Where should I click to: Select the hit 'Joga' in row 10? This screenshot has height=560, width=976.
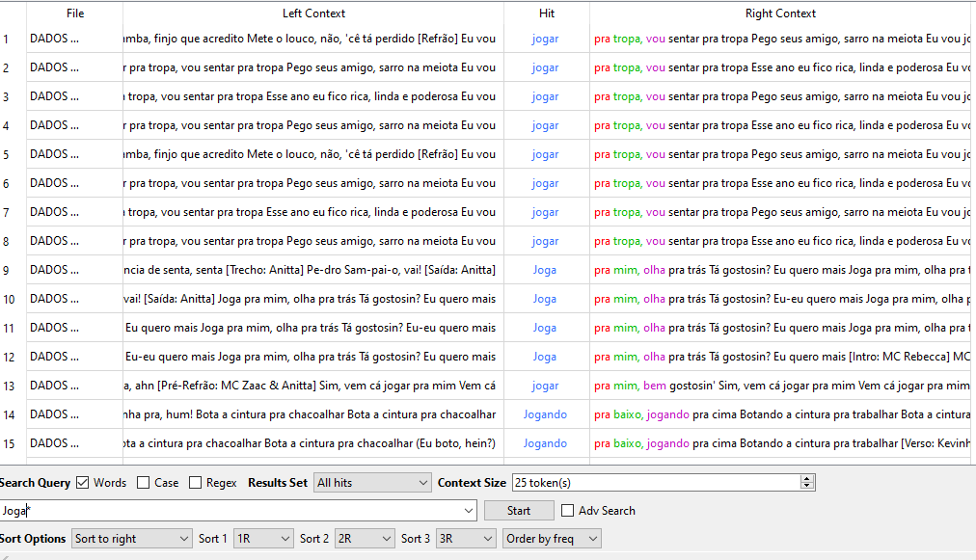545,300
